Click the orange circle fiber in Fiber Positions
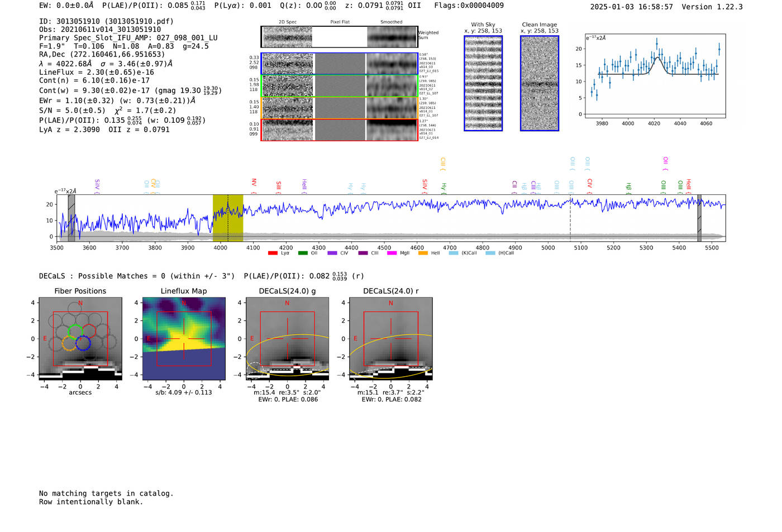Screen dimensions: 782x532 tap(69, 343)
